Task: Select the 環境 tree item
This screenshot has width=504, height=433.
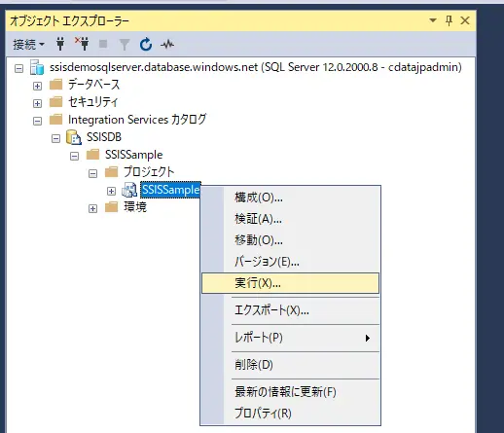Action: pos(135,207)
